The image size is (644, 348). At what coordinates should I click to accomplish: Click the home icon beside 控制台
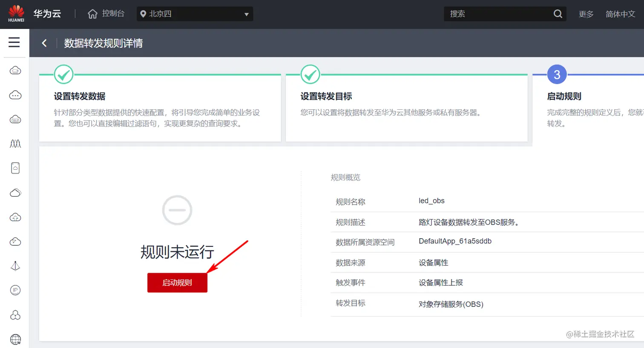tap(92, 14)
